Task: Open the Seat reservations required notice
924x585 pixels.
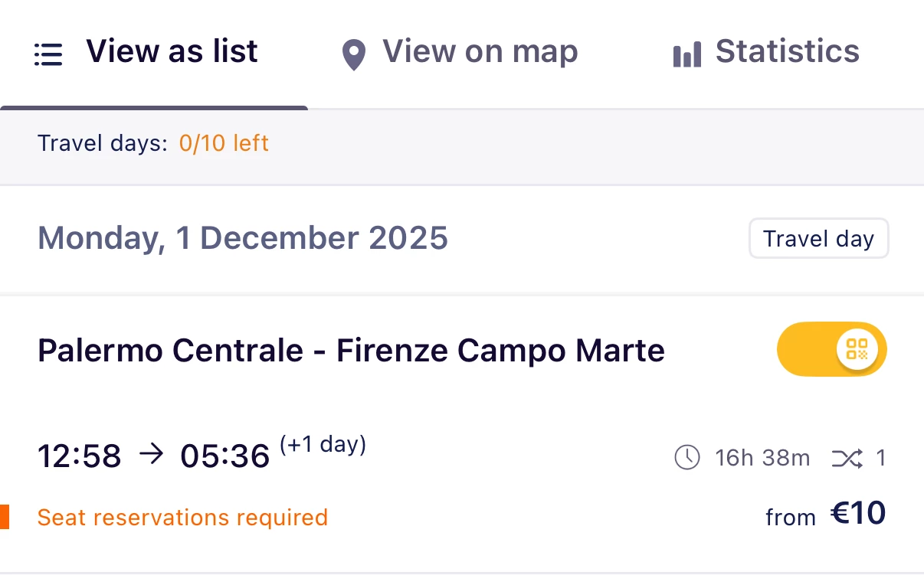Action: click(182, 518)
